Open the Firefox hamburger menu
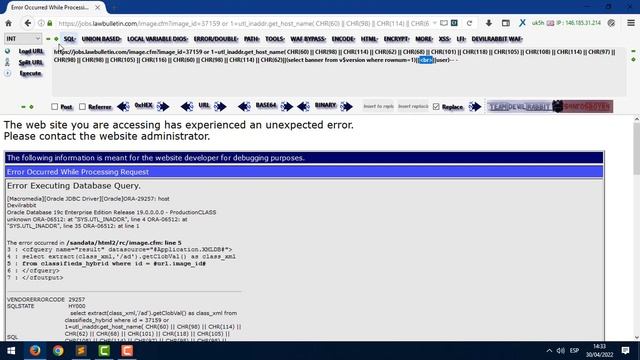640x360 pixels. point(631,23)
